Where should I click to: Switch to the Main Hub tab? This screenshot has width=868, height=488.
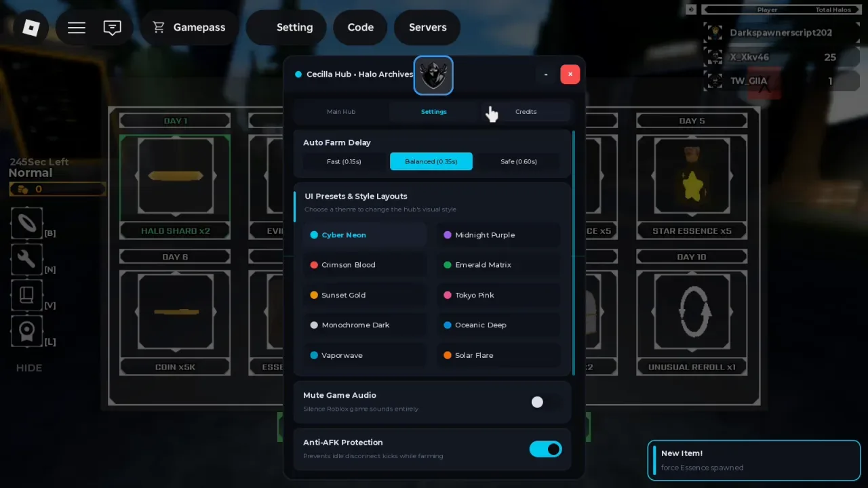click(x=341, y=112)
